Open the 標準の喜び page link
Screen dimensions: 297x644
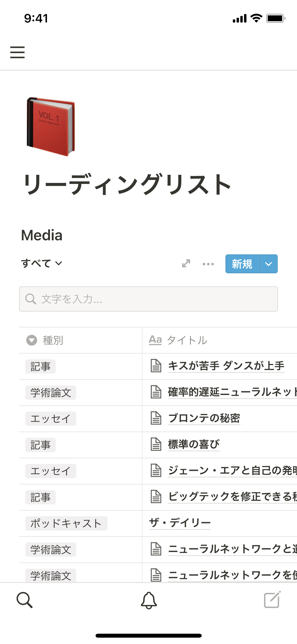point(194,444)
